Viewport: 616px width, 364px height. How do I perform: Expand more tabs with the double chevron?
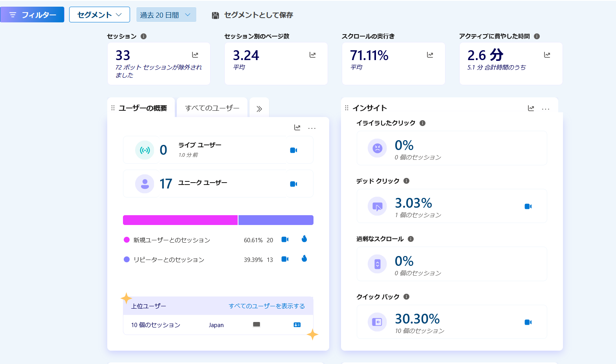[x=259, y=109]
